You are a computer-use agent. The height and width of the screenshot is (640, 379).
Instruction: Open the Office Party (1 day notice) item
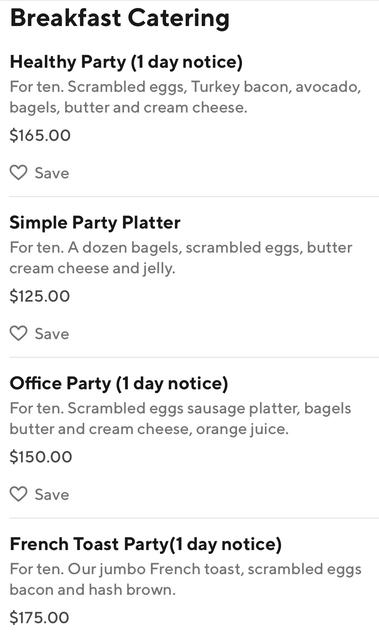point(119,384)
